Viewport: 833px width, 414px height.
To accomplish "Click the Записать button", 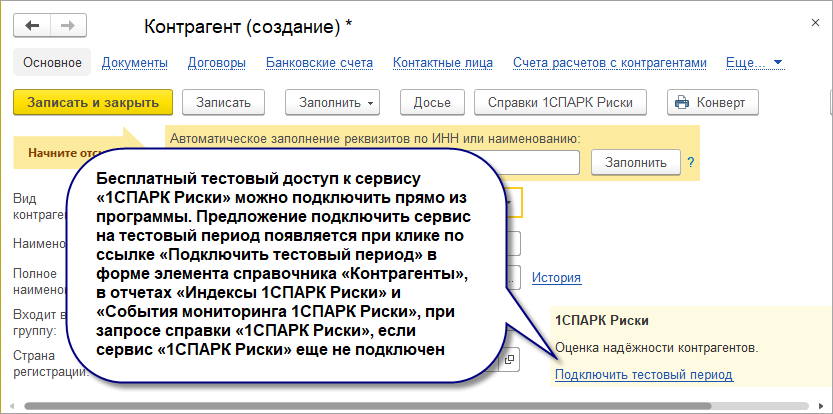I will [224, 103].
